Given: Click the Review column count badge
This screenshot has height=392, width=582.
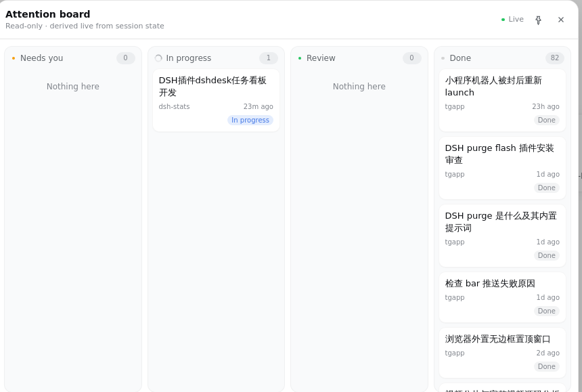Looking at the screenshot, I should tap(411, 58).
